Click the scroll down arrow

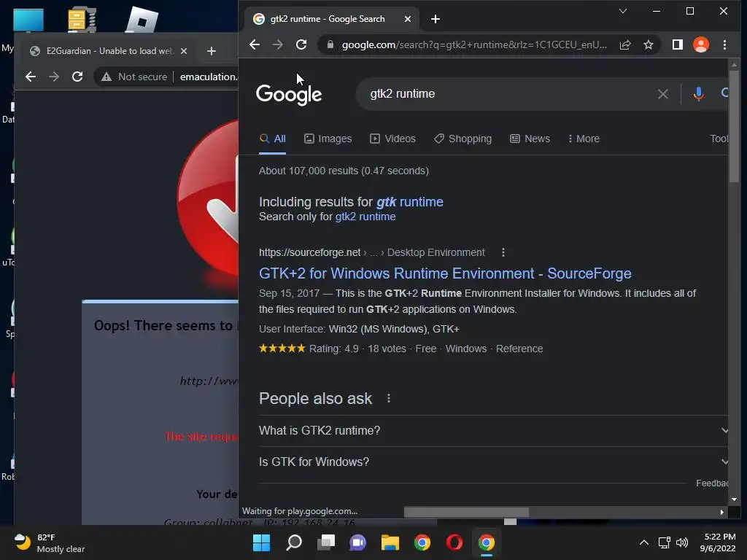[x=734, y=499]
